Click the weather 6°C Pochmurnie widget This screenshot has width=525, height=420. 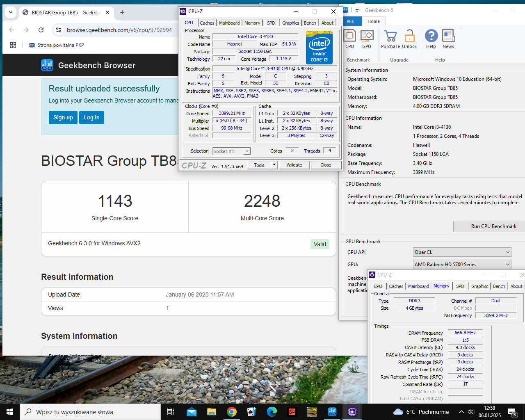[x=421, y=412]
